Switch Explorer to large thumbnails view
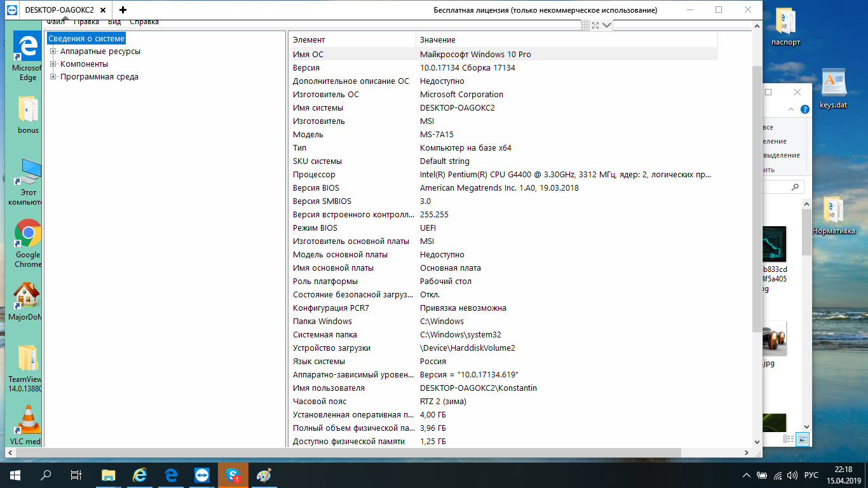This screenshot has height=488, width=868. (x=803, y=439)
